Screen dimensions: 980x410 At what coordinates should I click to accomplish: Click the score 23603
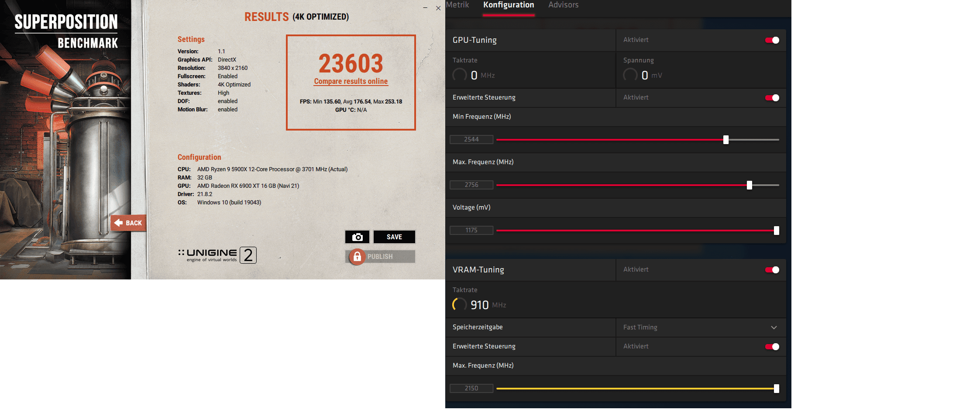click(x=351, y=64)
